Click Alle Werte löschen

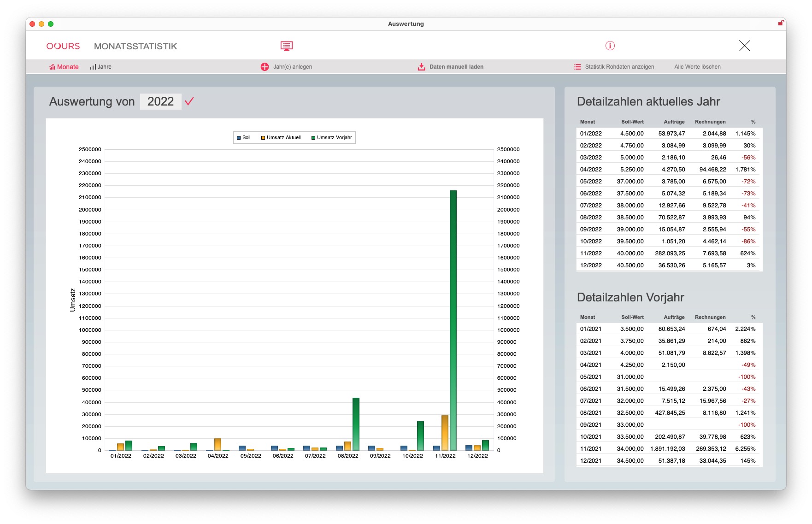697,67
